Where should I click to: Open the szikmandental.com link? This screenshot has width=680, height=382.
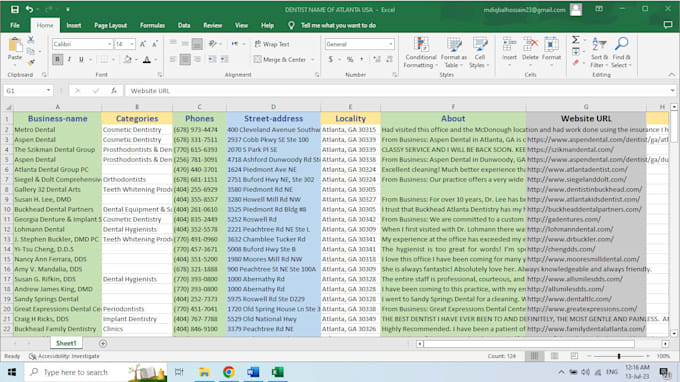[570, 149]
